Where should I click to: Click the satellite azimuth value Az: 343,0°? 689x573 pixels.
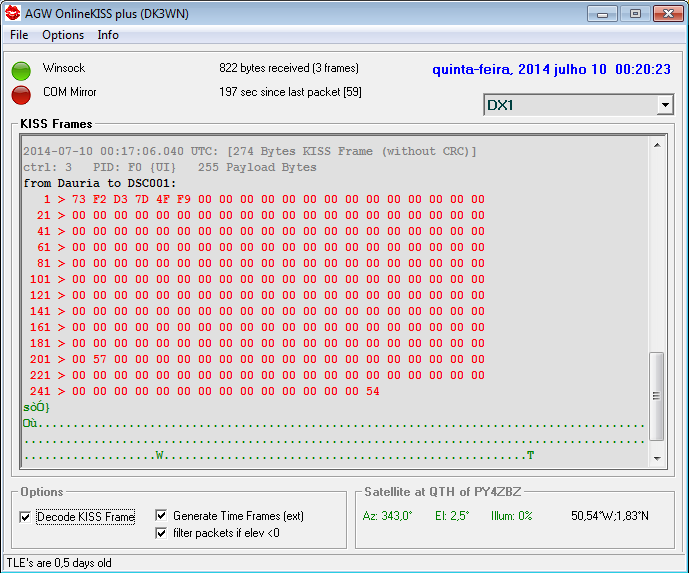(387, 516)
